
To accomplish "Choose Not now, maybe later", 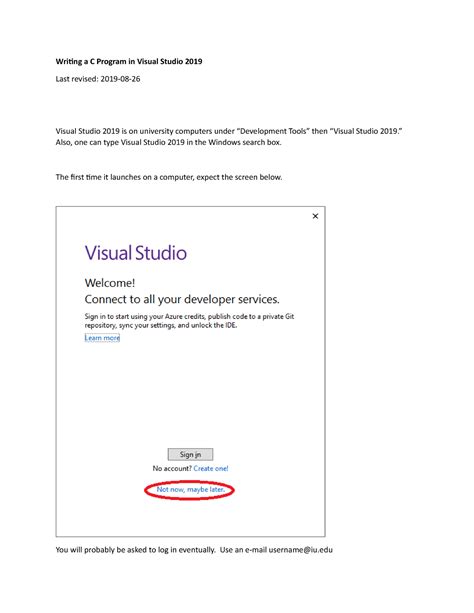I will [190, 489].
